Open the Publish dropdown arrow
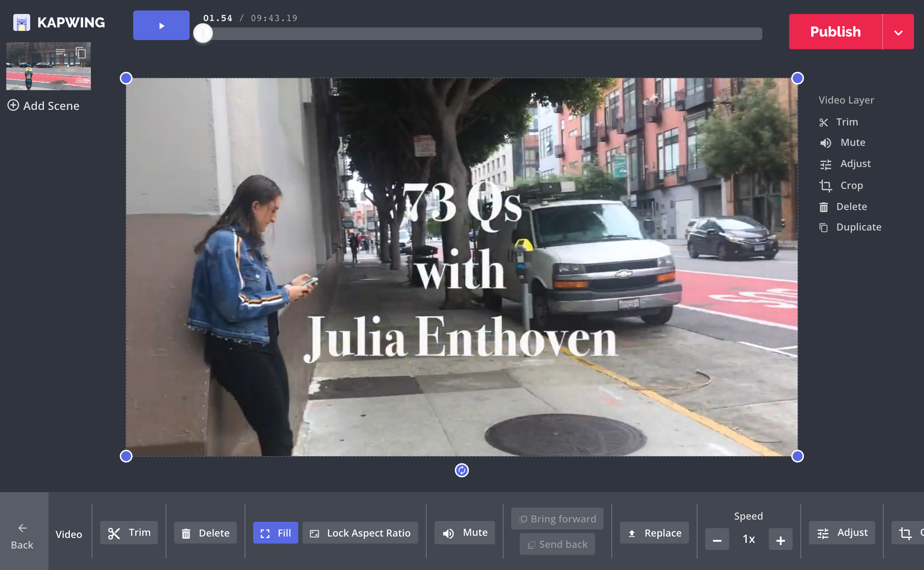 click(x=898, y=32)
